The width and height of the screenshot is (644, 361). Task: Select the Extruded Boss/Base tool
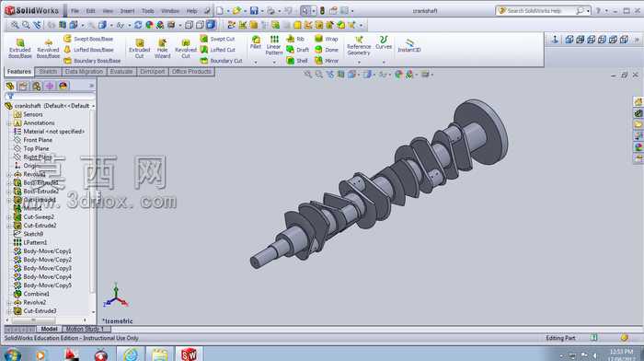click(19, 49)
